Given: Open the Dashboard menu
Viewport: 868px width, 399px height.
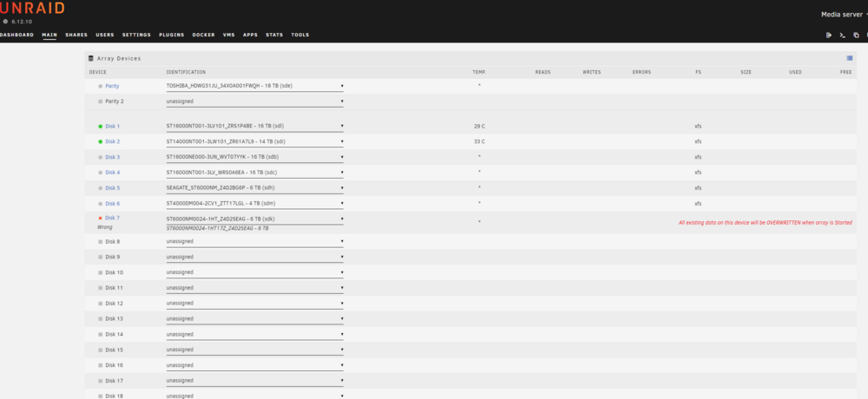Looking at the screenshot, I should 16,35.
